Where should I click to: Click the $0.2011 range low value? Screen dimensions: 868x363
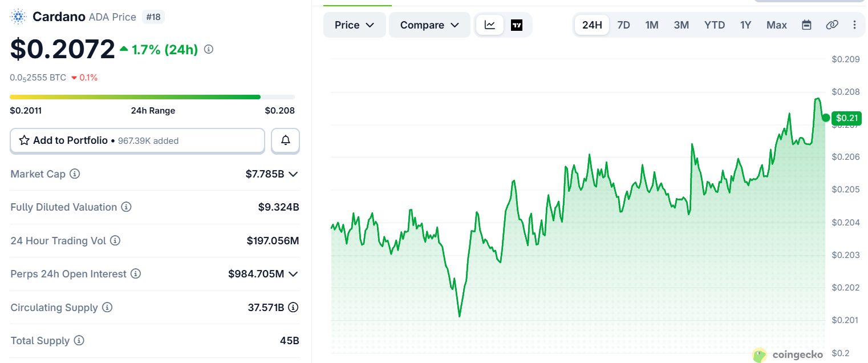26,111
